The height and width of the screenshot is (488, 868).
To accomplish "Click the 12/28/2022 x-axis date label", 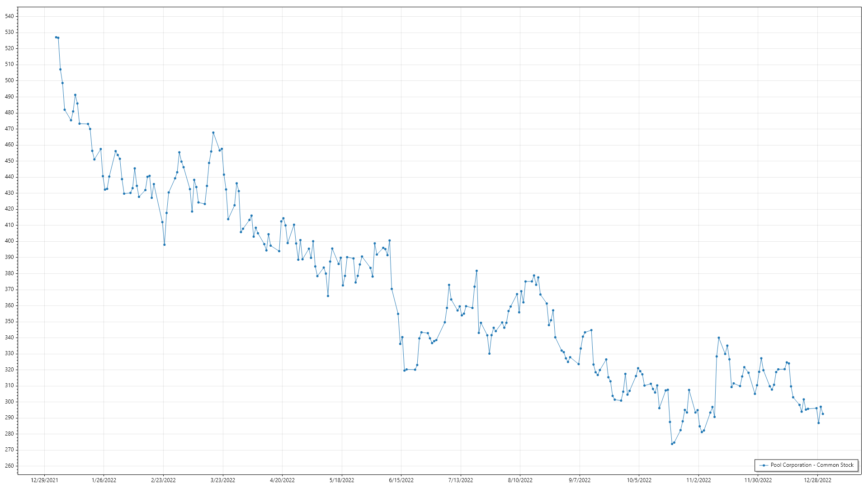I will click(817, 480).
